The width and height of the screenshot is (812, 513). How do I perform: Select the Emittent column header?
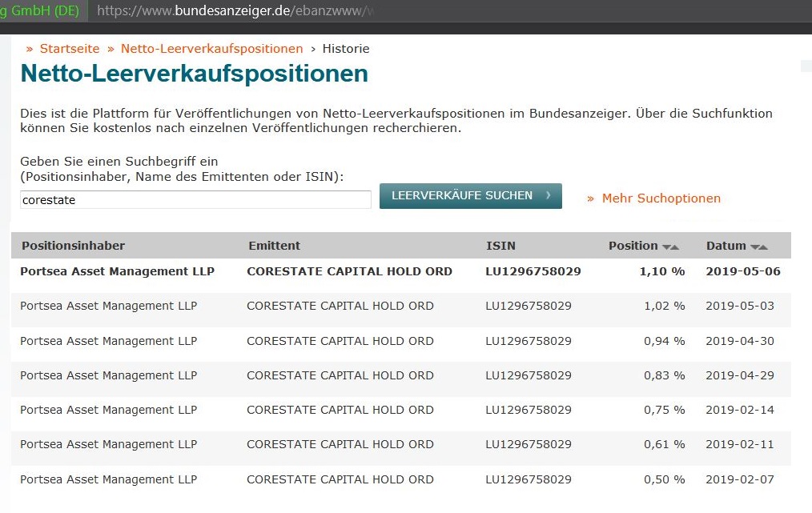point(274,246)
